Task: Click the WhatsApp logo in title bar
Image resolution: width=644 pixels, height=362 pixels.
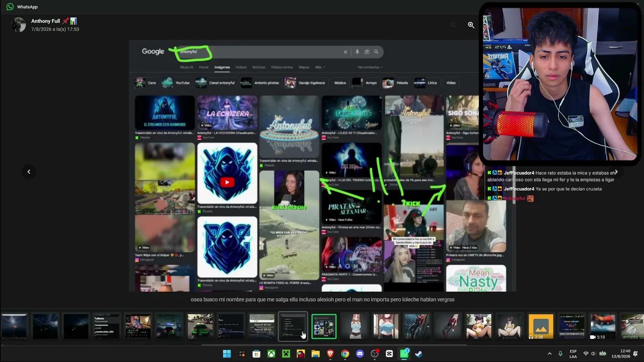Action: tap(10, 7)
